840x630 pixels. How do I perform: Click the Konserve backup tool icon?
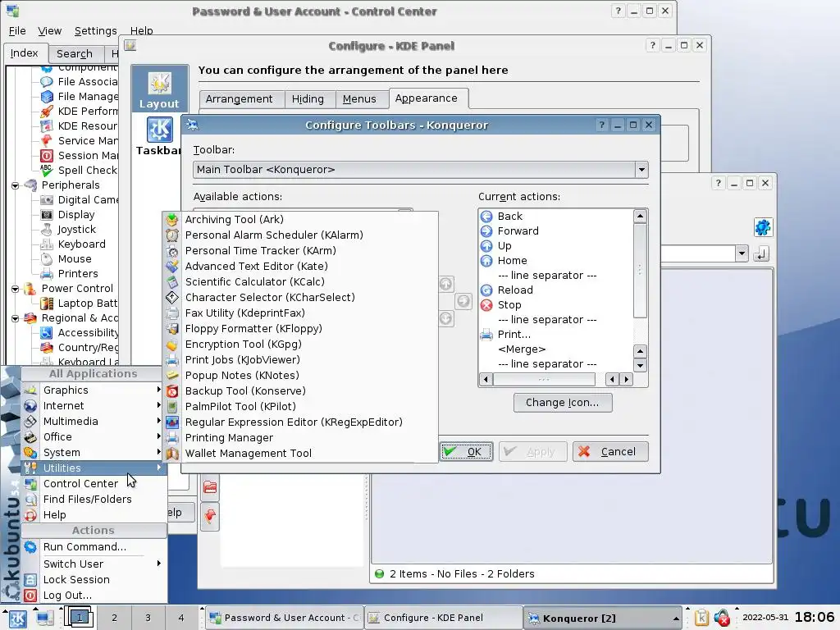(x=172, y=391)
